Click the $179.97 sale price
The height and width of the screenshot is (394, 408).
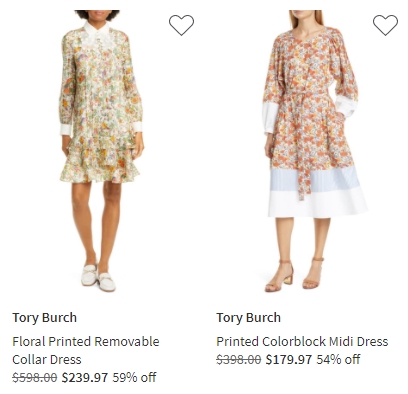(289, 360)
